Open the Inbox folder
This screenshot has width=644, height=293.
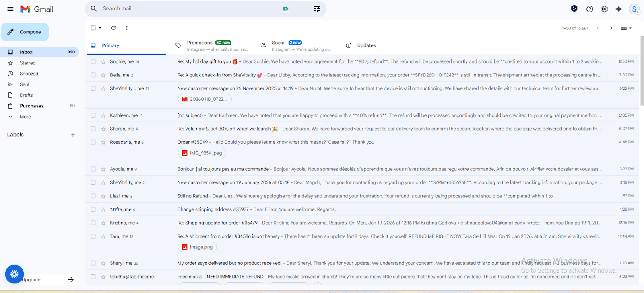(x=39, y=52)
